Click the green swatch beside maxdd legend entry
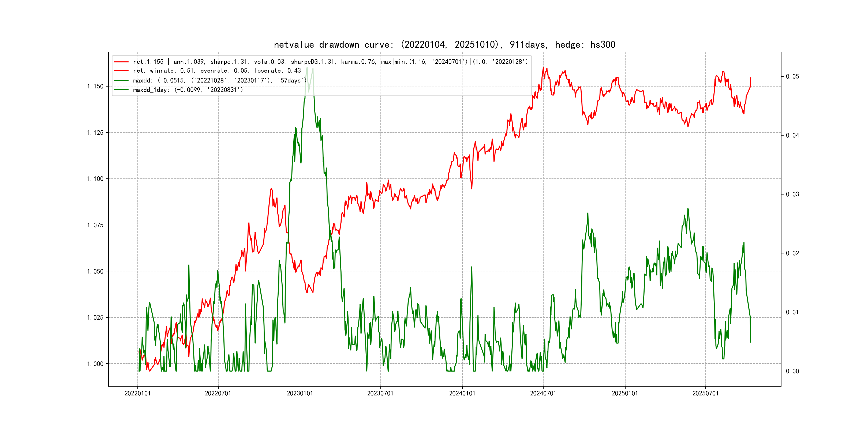The width and height of the screenshot is (868, 434). (121, 81)
